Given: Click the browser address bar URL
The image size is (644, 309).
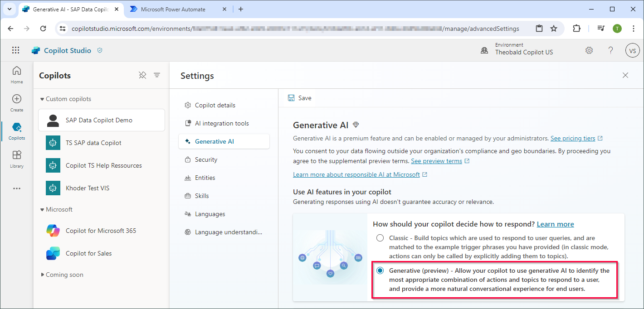Looking at the screenshot, I should [295, 29].
